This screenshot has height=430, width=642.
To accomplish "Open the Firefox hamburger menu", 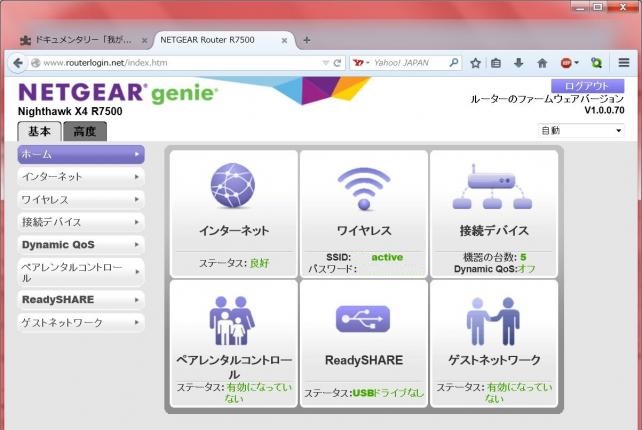I will [x=624, y=62].
